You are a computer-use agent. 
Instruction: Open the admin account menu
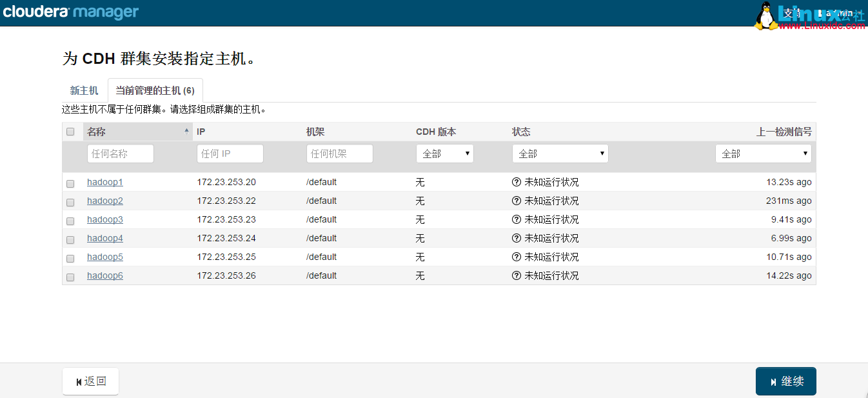click(837, 12)
